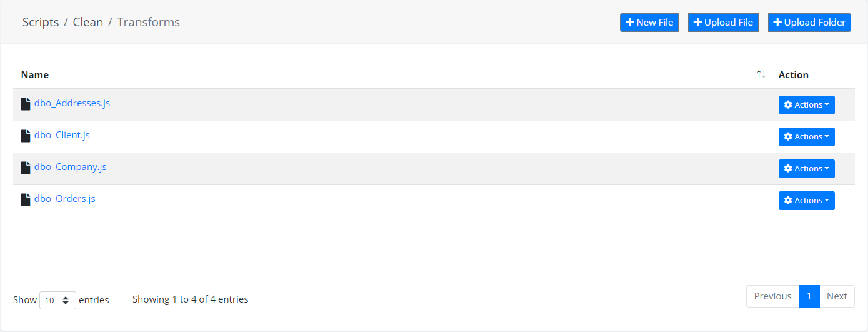The width and height of the screenshot is (868, 332).
Task: Open Actions dropdown for dbo_Addresses.js
Action: (806, 105)
